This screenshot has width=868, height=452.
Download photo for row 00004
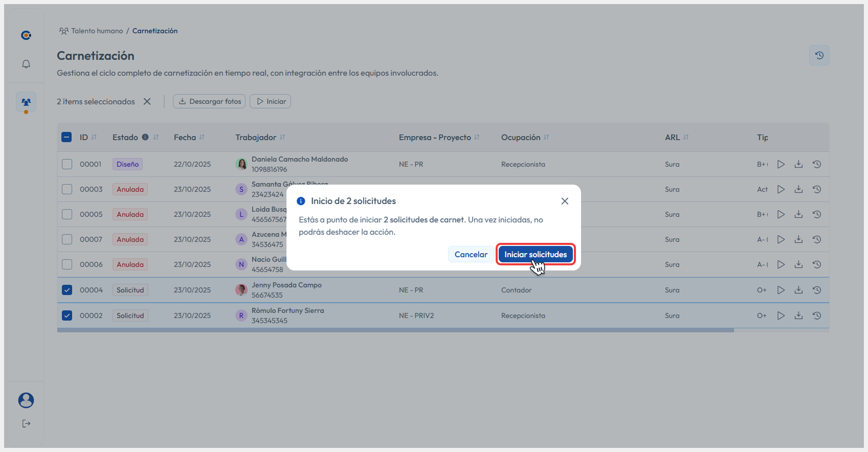pyautogui.click(x=798, y=290)
